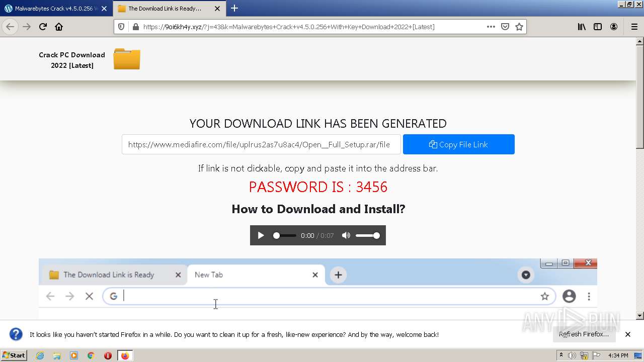The width and height of the screenshot is (644, 362).
Task: Open network tray icon
Action: click(584, 355)
